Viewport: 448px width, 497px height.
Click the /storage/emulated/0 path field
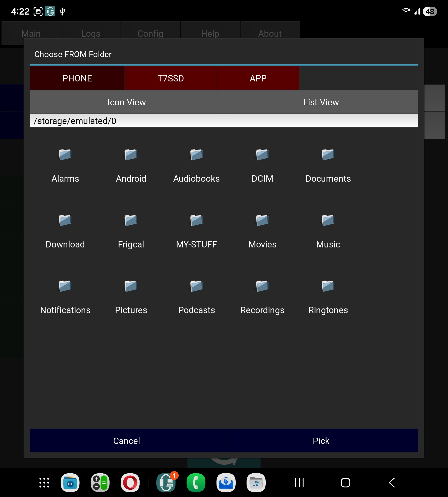(224, 121)
